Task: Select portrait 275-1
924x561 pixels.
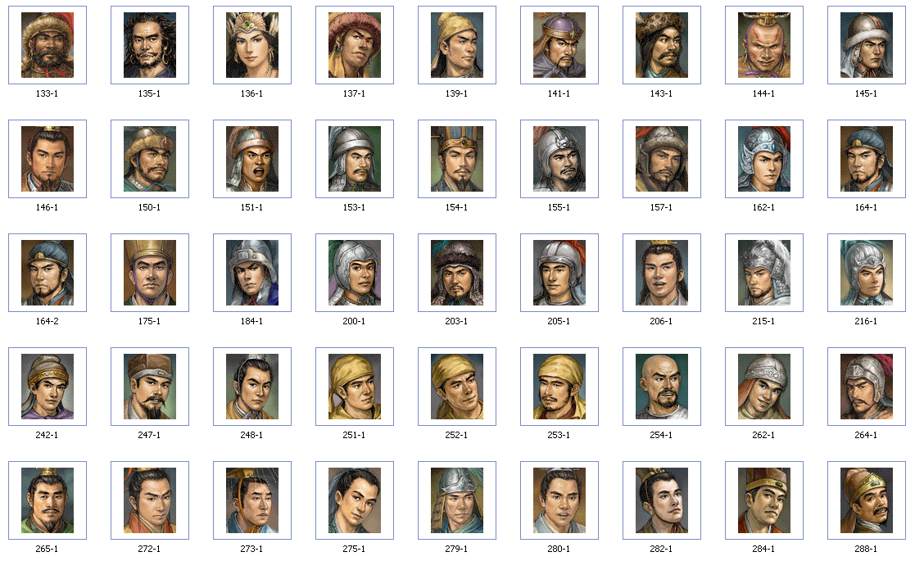Action: tap(354, 500)
